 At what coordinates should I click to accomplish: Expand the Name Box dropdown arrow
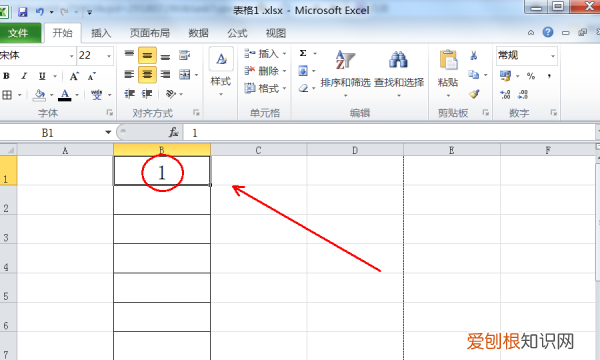(108, 132)
